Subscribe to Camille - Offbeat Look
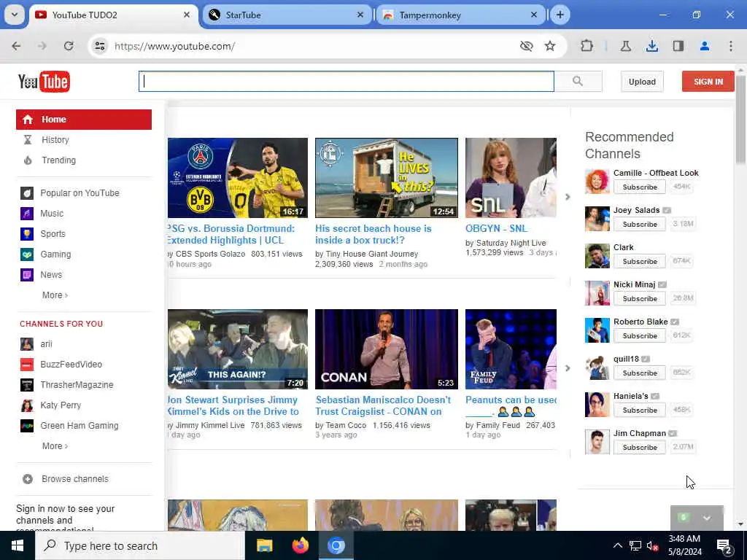This screenshot has width=747, height=560. coord(640,187)
